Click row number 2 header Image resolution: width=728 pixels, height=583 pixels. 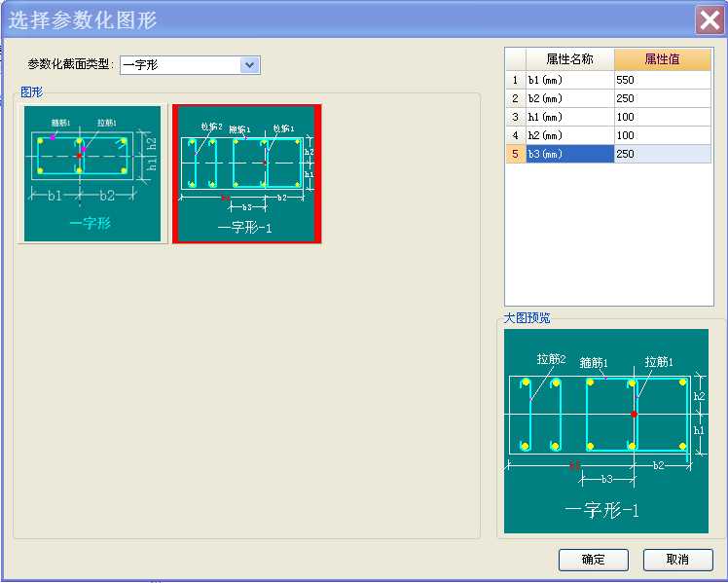(516, 98)
